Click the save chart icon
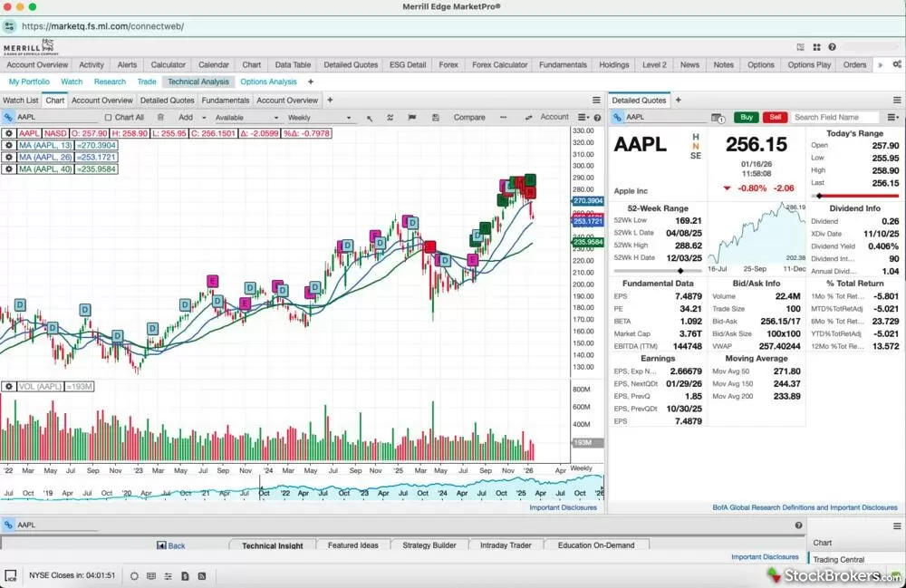Screen dimensions: 906x588 435,119
